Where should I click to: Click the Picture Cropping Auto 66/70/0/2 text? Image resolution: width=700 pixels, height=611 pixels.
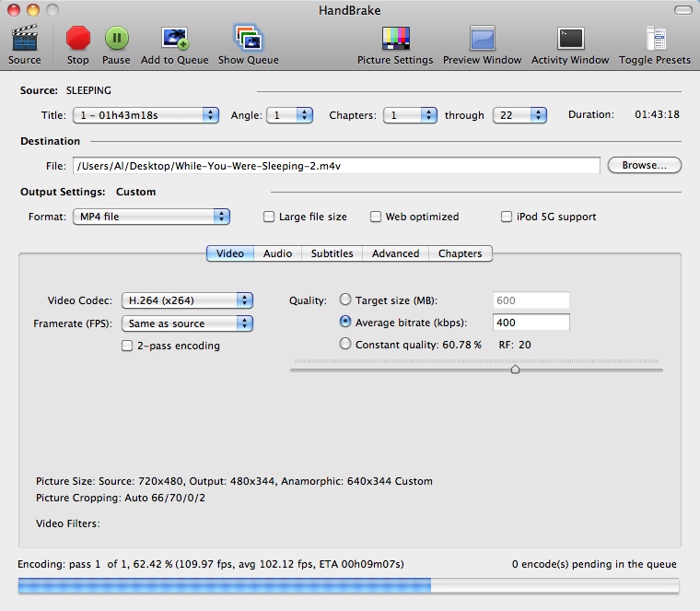[121, 498]
